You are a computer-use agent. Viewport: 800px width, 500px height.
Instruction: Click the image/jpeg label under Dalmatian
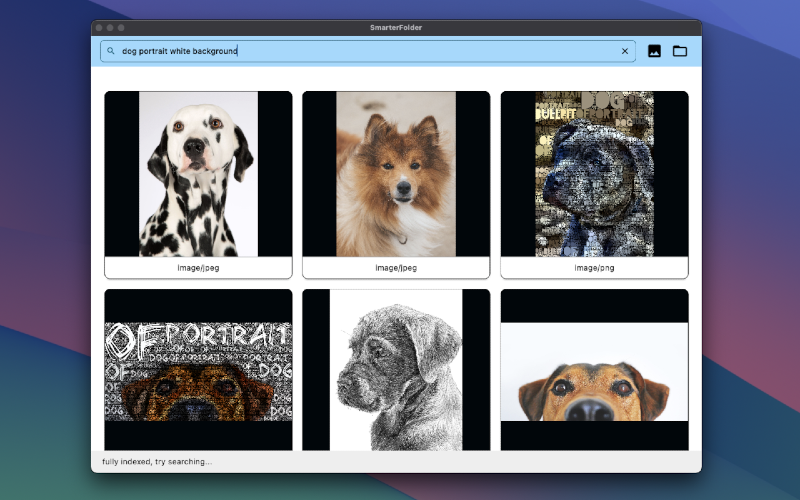(198, 268)
